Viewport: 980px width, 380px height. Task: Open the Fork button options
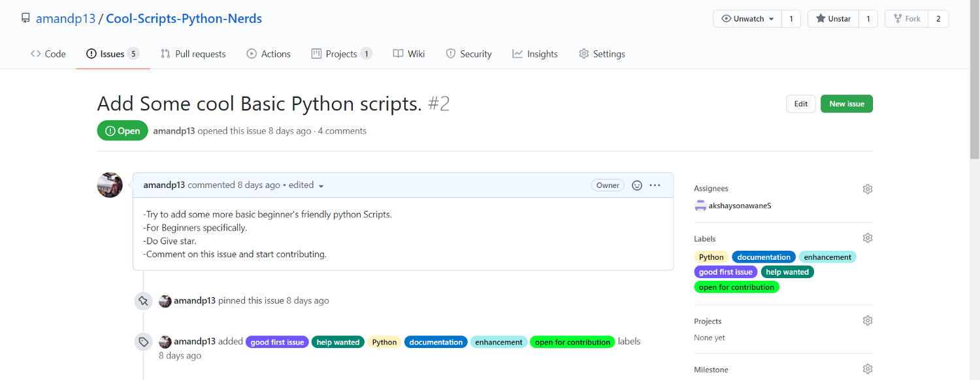pyautogui.click(x=906, y=19)
